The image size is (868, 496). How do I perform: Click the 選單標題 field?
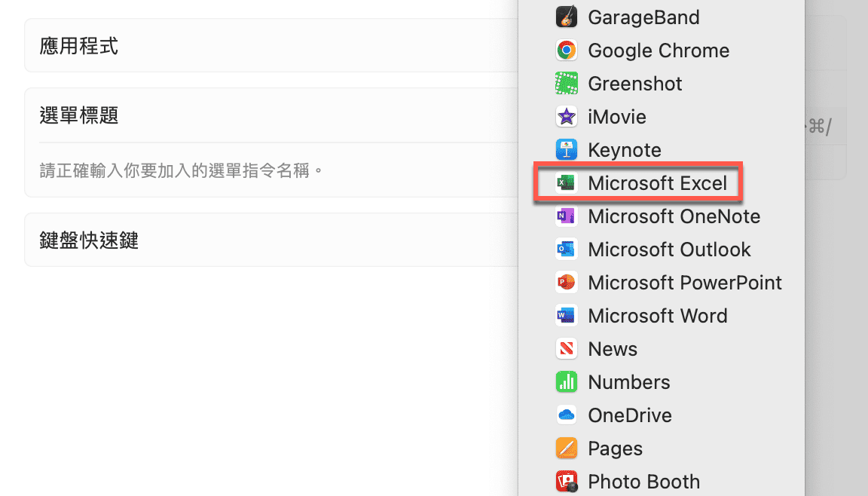tap(271, 115)
